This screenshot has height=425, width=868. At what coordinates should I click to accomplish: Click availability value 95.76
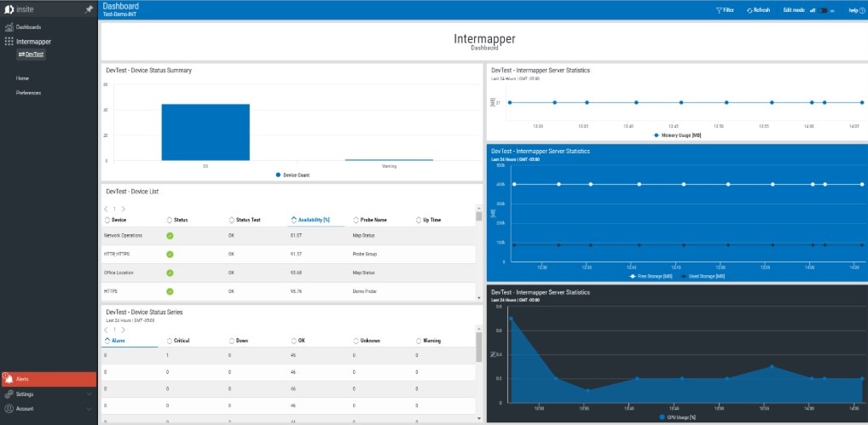point(296,291)
